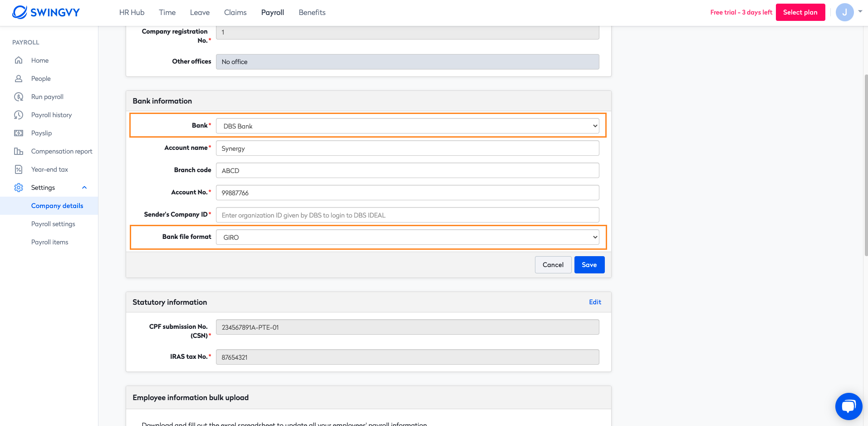
Task: Open Run payroll from the sidebar
Action: (47, 96)
